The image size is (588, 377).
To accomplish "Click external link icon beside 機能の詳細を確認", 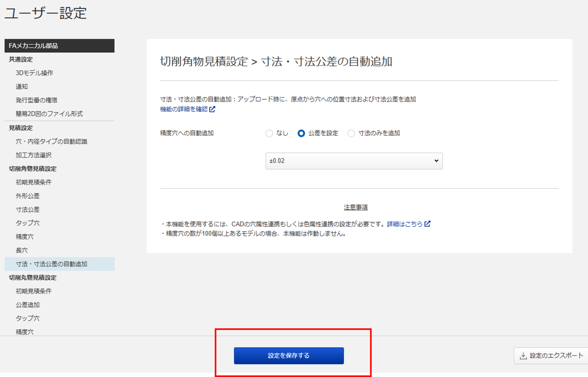I will click(212, 109).
